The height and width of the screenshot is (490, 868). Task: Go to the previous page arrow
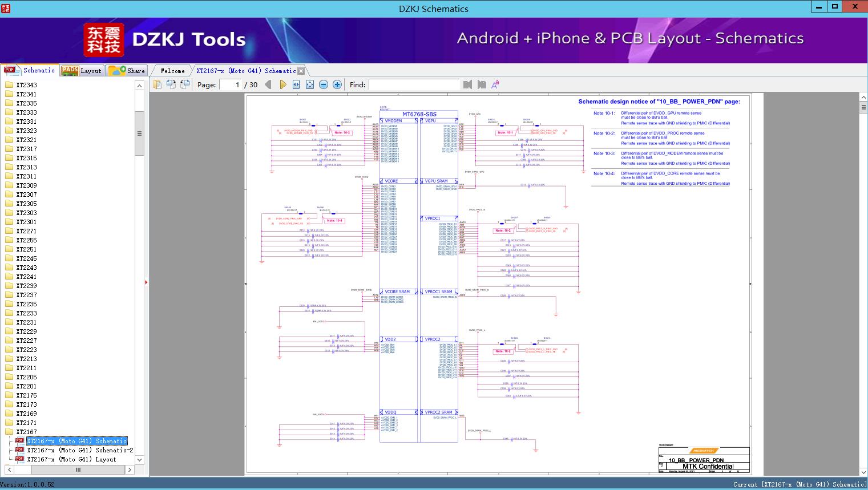click(268, 84)
